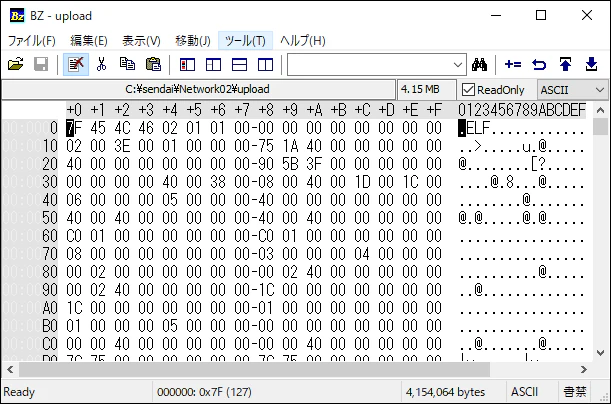Select the first view layout icon with red panel
This screenshot has width=611, height=404.
[187, 65]
